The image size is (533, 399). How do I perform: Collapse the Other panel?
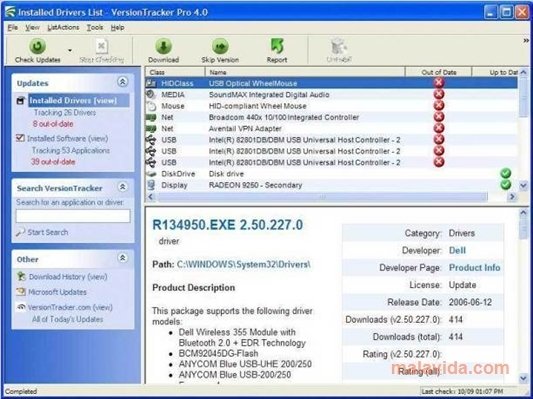coord(122,258)
